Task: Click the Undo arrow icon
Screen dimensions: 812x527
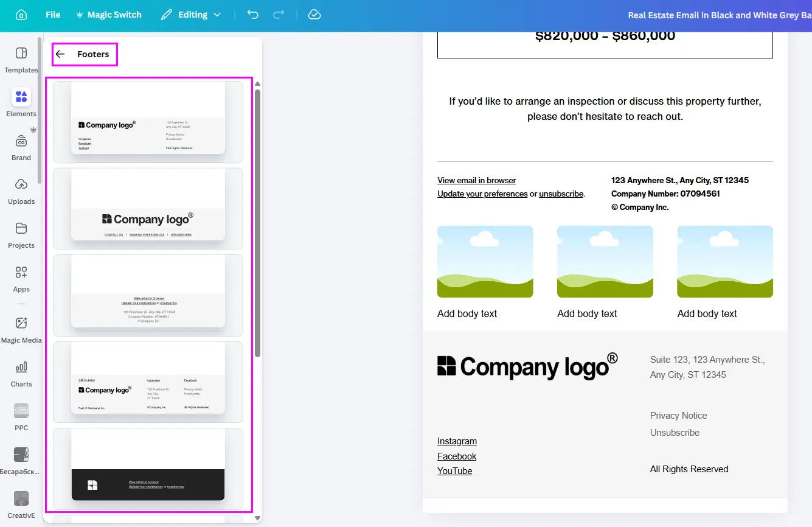Action: point(253,15)
